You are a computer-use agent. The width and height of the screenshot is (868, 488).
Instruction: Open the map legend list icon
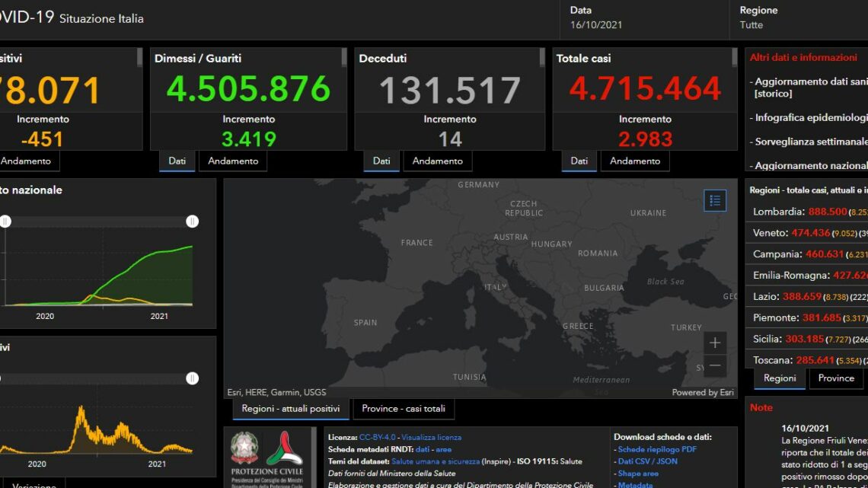pos(715,200)
